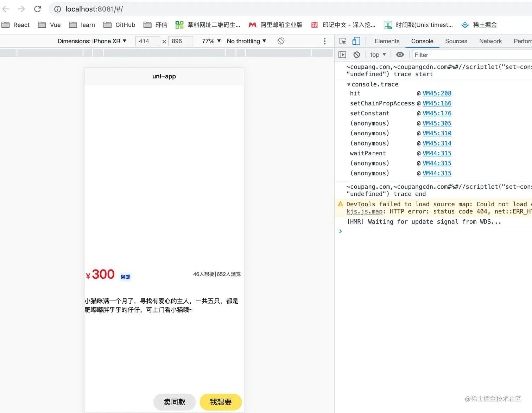
Task: Open the VM44:315 link beside waitParent
Action: (437, 153)
